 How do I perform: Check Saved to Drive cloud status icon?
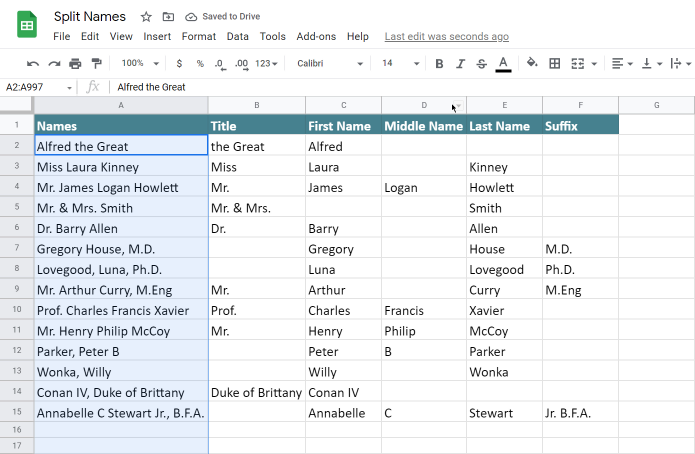[x=191, y=17]
